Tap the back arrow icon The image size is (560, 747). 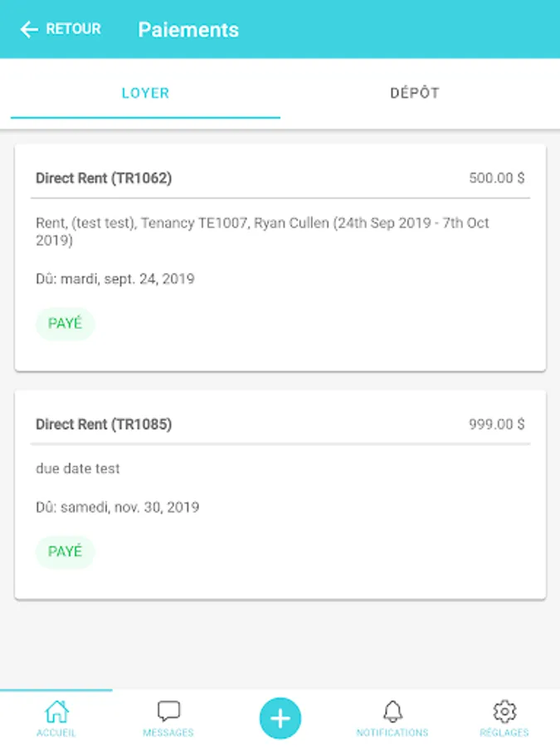(29, 29)
